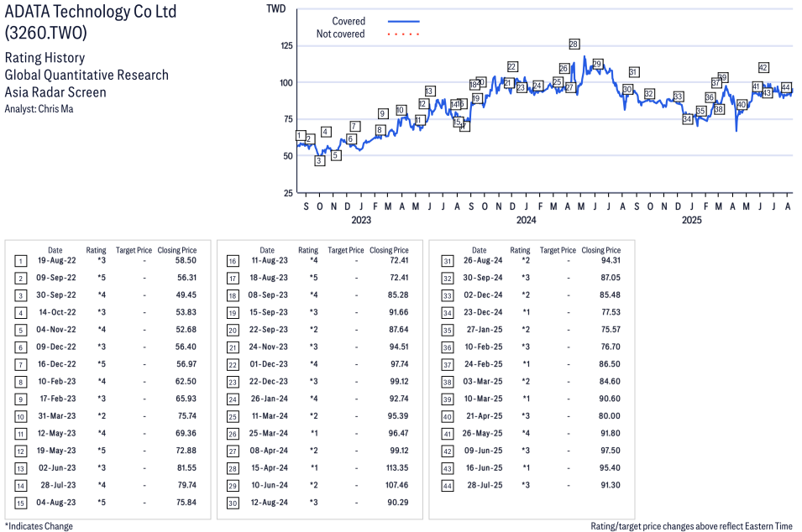The width and height of the screenshot is (802, 532).
Task: Click the Global Quantitative Research heading
Action: 86,76
